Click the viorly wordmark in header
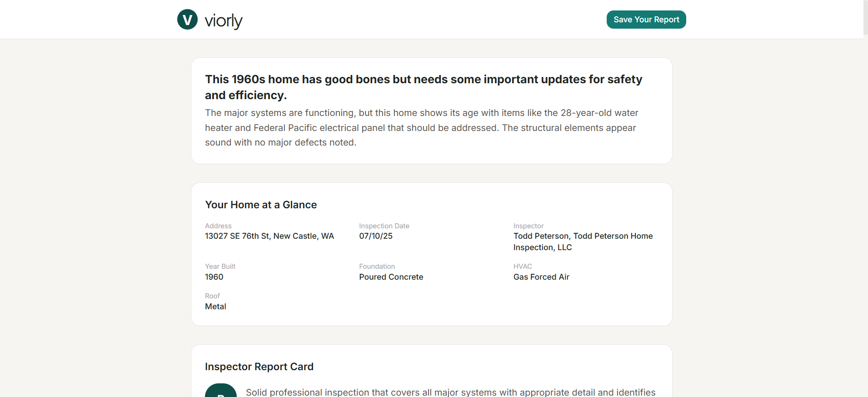Viewport: 868px width, 397px height. pyautogui.click(x=223, y=20)
